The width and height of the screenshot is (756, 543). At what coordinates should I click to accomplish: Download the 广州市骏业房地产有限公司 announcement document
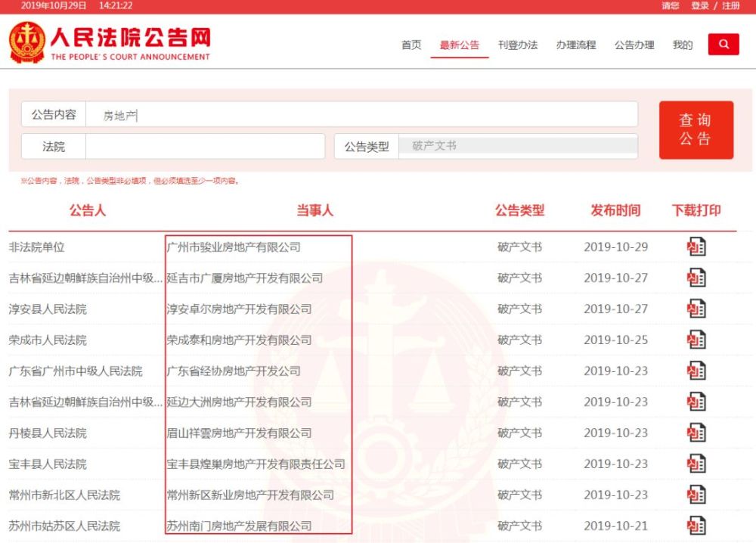click(x=696, y=247)
